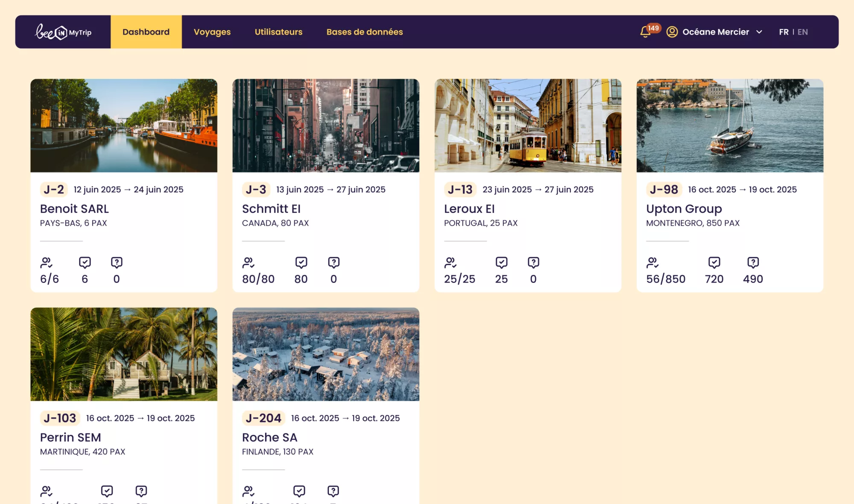Click registered participants icon on Benoit SARL card
This screenshot has height=504, width=854.
tap(46, 262)
